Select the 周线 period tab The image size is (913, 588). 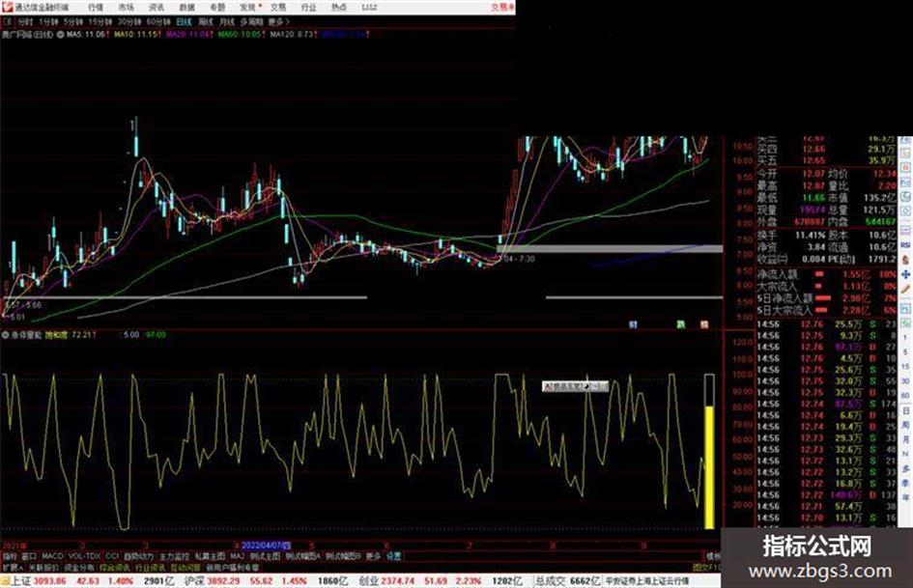(206, 21)
